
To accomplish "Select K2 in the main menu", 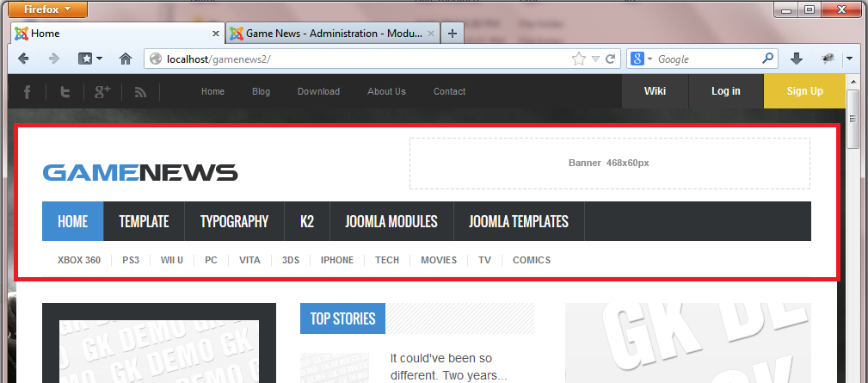I will 307,221.
